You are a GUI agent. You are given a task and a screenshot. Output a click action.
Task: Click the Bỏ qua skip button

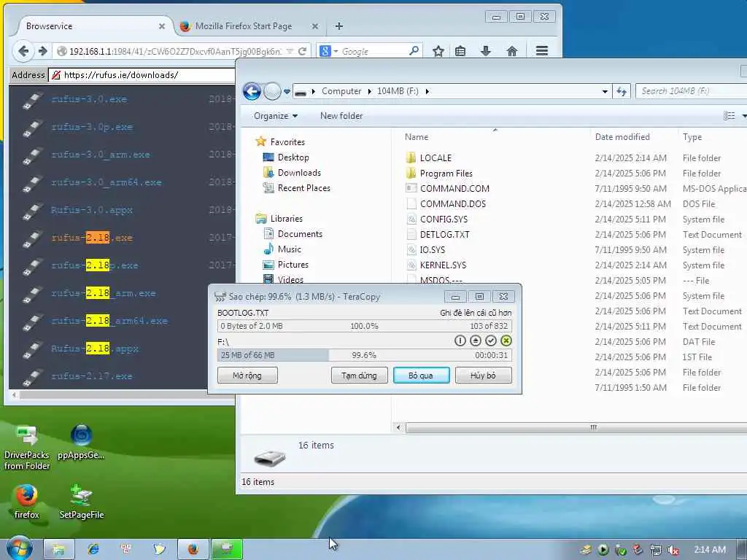[421, 376]
